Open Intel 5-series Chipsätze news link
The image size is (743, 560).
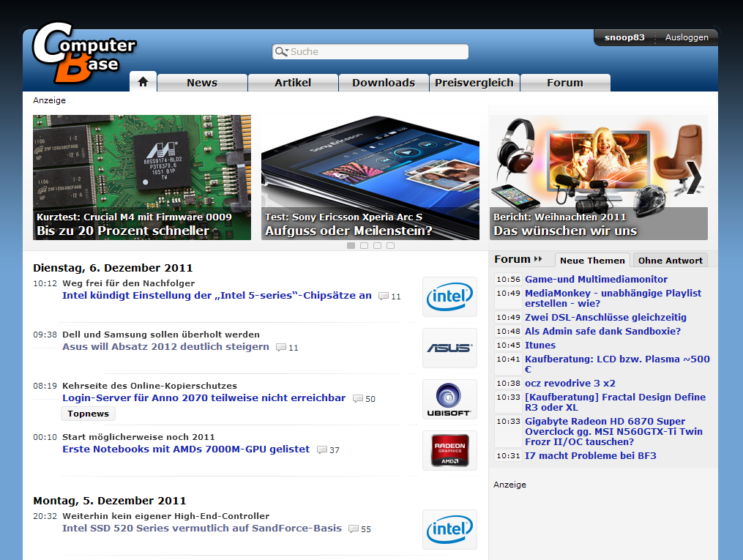click(x=217, y=295)
